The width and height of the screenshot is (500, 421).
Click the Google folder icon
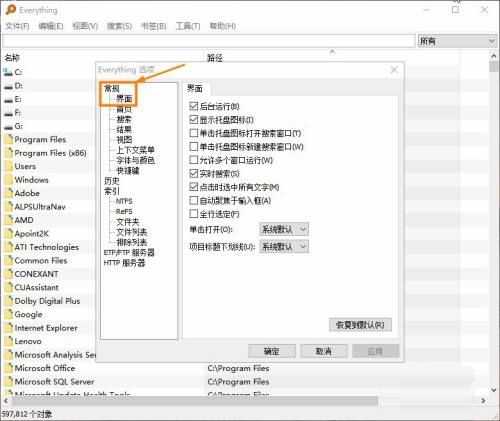[8, 314]
